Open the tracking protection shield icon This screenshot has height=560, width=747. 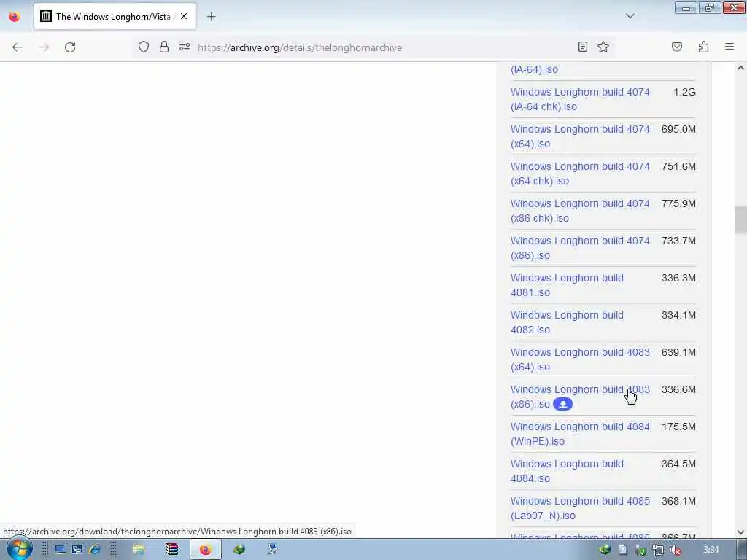click(x=144, y=47)
